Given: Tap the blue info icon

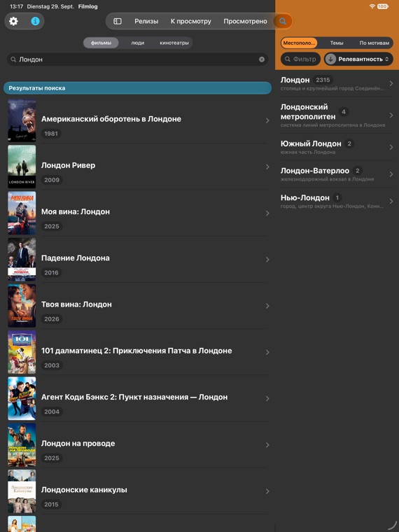Looking at the screenshot, I should pos(35,21).
